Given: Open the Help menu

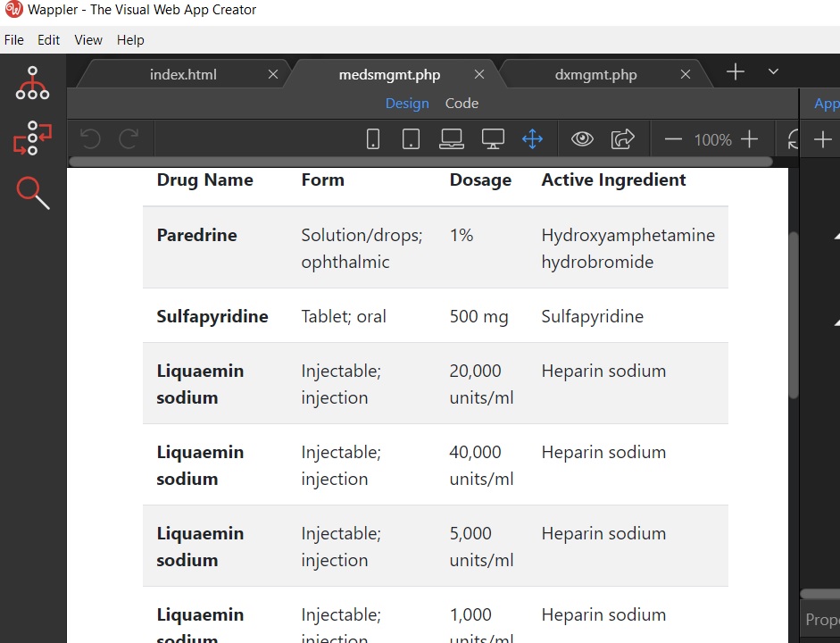Looking at the screenshot, I should click(x=130, y=40).
